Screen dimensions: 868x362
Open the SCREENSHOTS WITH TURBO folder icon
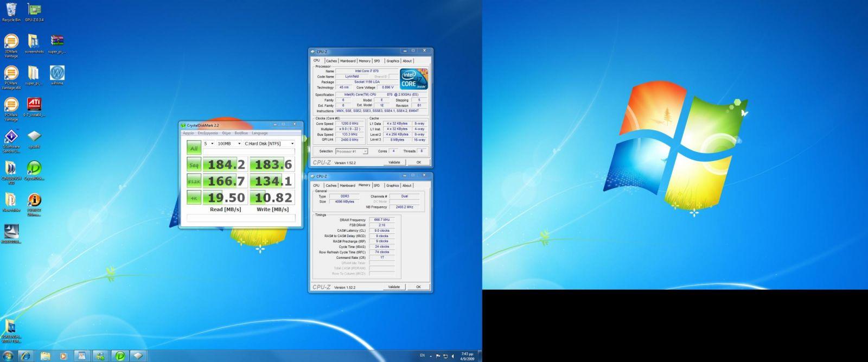[x=10, y=331]
